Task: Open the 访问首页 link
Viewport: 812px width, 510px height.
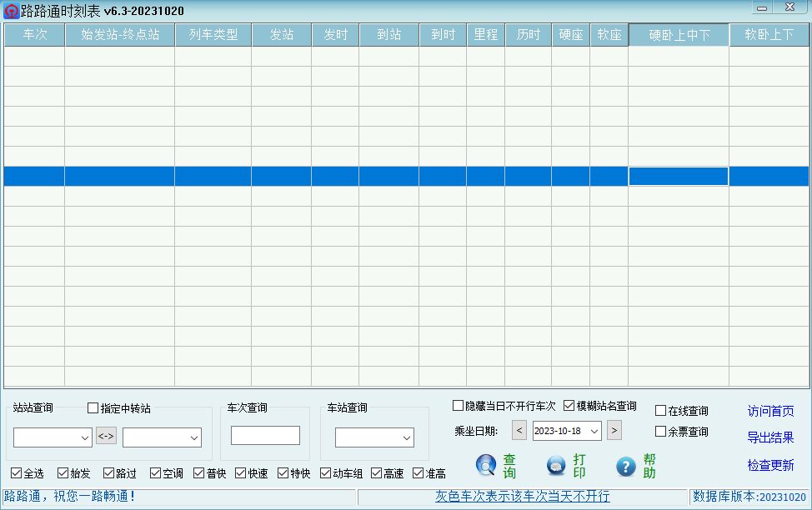Action: tap(770, 411)
